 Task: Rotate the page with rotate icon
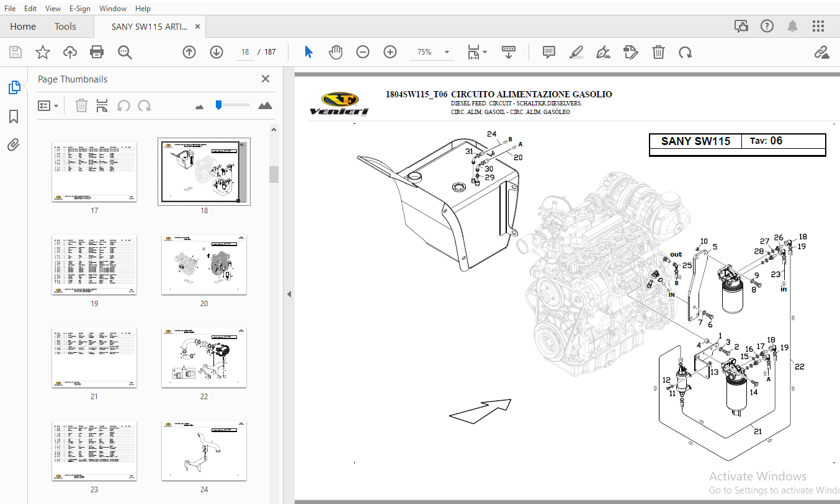[x=686, y=52]
